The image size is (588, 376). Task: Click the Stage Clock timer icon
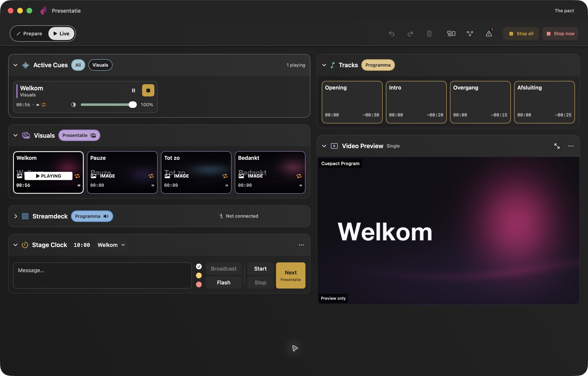tap(25, 245)
